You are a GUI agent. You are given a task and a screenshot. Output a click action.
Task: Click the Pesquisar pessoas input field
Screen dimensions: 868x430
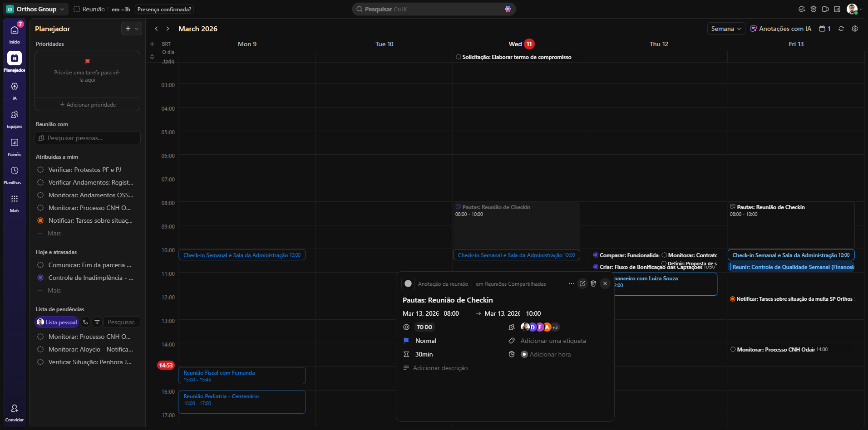pos(88,138)
